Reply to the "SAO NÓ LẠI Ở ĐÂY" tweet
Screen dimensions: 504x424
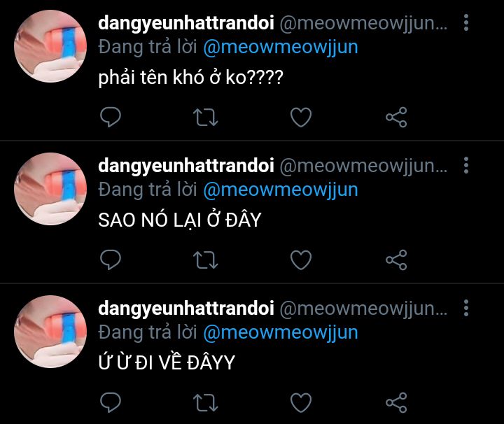[111, 260]
